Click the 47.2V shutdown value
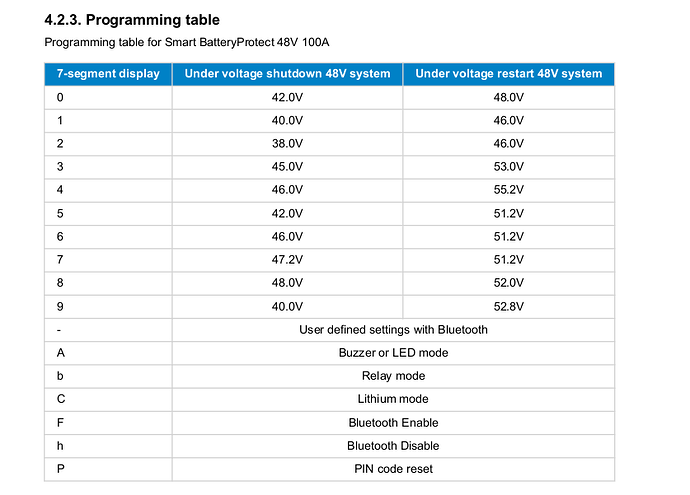690x495 pixels. (x=288, y=259)
